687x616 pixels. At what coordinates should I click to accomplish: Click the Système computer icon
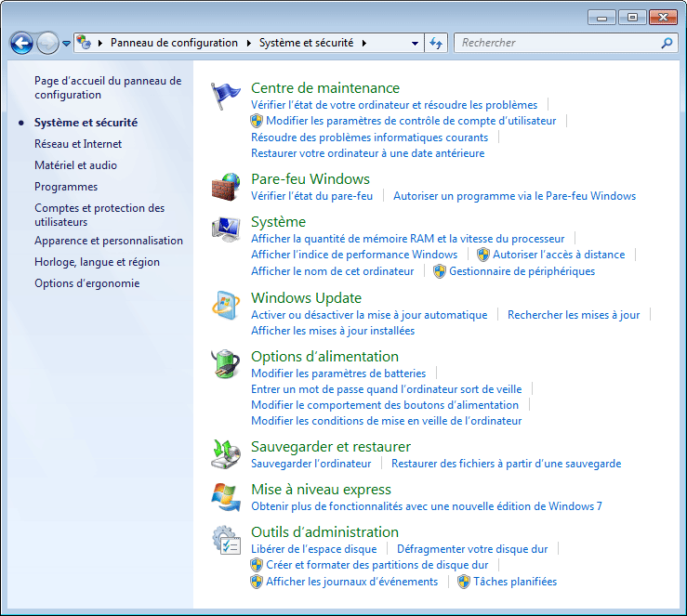tap(226, 229)
